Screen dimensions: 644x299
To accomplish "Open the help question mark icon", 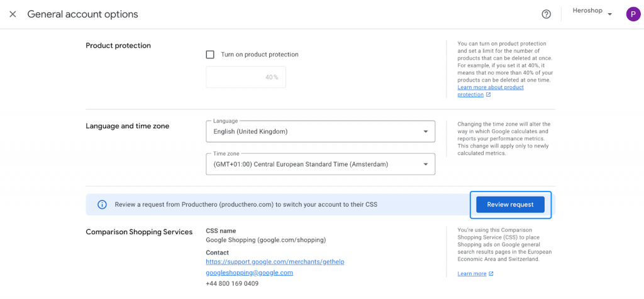I will [546, 14].
